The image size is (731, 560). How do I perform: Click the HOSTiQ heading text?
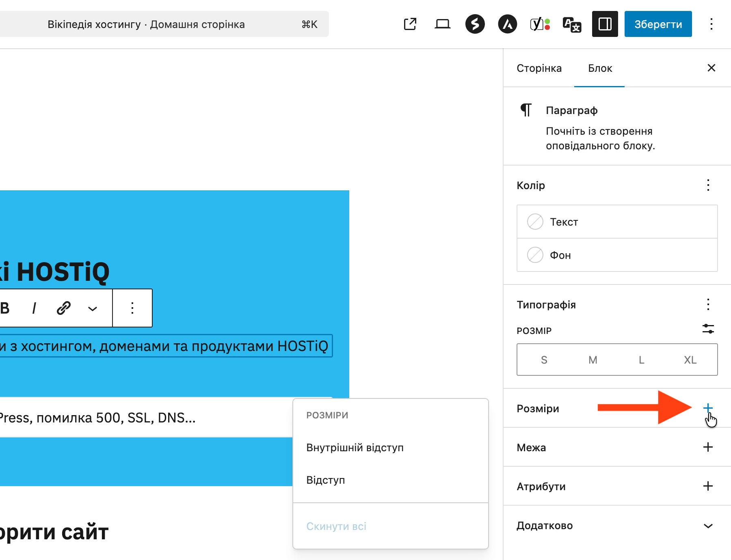(54, 272)
